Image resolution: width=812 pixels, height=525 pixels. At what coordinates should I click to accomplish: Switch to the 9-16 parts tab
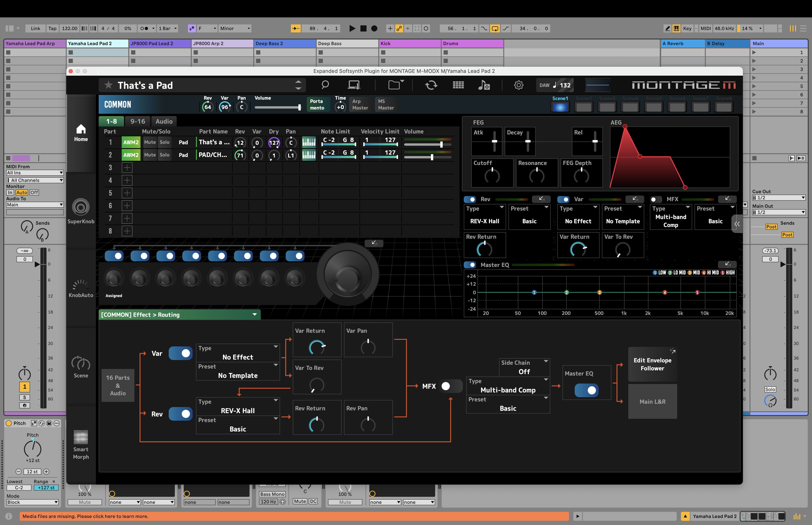(x=138, y=121)
